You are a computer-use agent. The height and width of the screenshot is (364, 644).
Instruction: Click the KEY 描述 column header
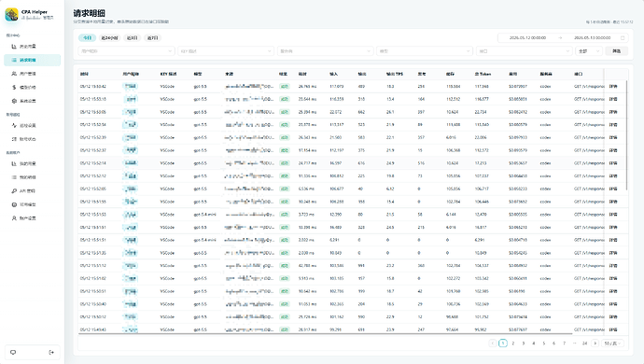point(168,74)
